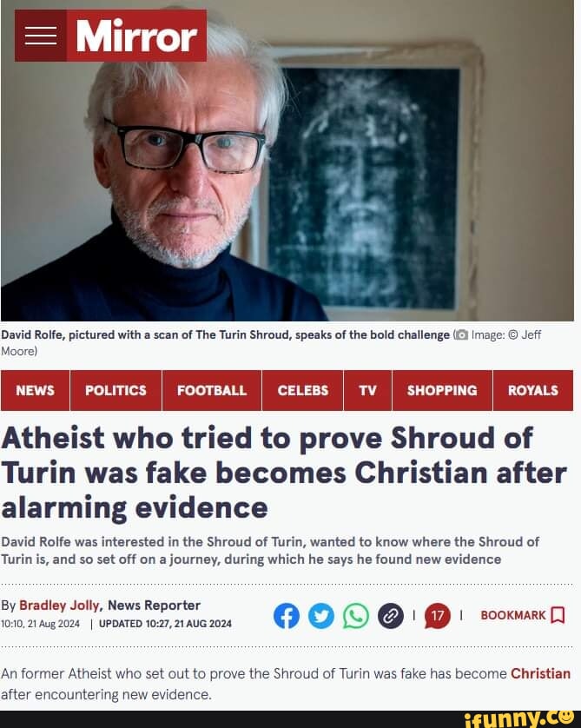Open the CELEBS section
This screenshot has height=728, width=581.
[x=302, y=390]
